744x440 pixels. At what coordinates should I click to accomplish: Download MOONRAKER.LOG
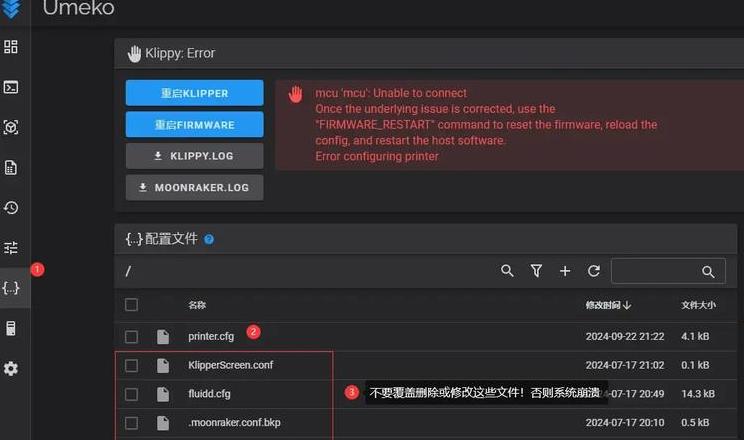pos(195,187)
